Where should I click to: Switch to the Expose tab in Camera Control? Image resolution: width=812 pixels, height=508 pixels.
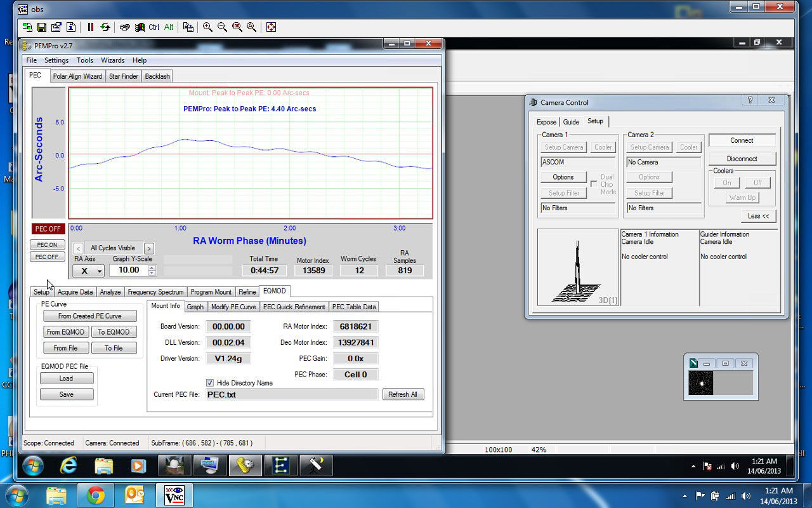(547, 122)
